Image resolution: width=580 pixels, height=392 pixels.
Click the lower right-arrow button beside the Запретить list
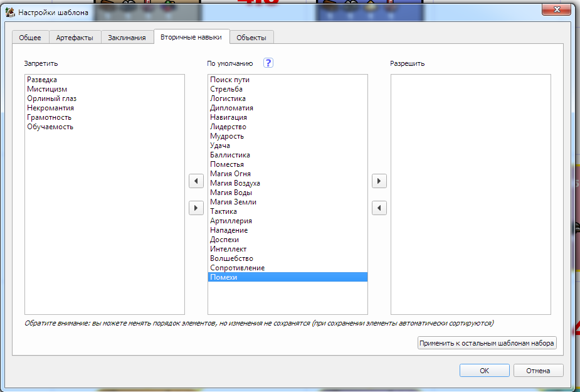click(x=196, y=208)
